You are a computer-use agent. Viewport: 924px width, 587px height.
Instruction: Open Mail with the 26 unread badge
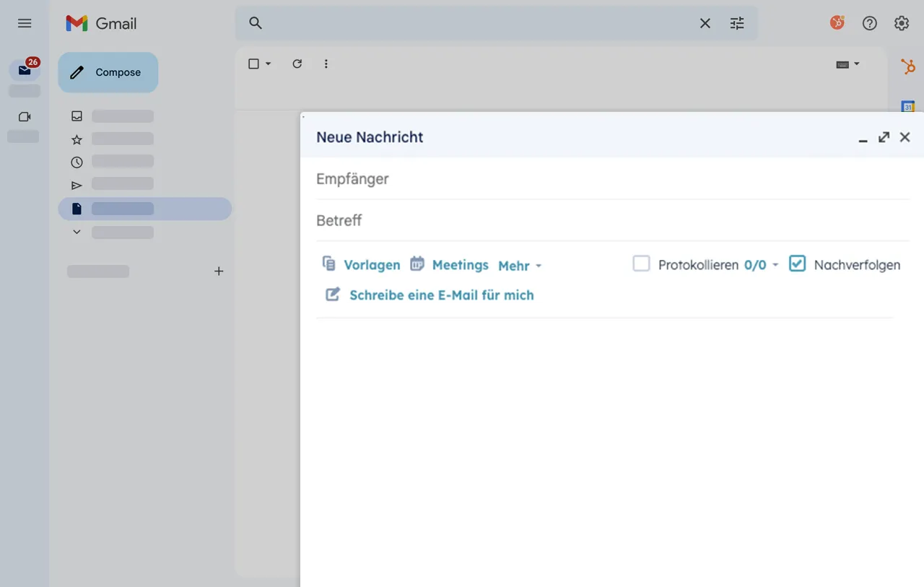[x=25, y=70]
